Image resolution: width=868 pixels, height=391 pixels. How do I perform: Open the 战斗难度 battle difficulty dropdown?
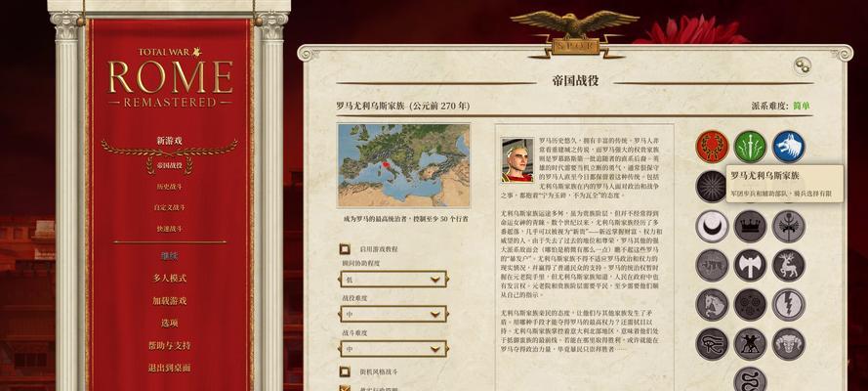pos(393,349)
